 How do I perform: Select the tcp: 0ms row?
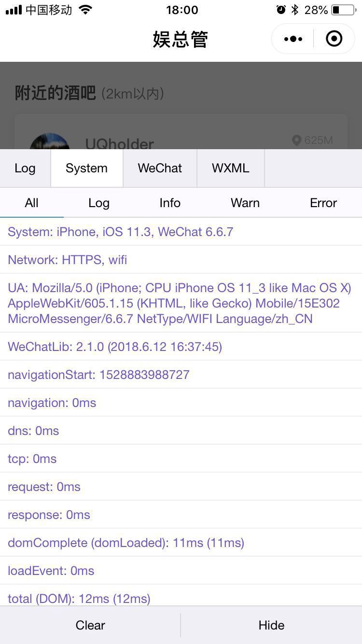click(181, 459)
